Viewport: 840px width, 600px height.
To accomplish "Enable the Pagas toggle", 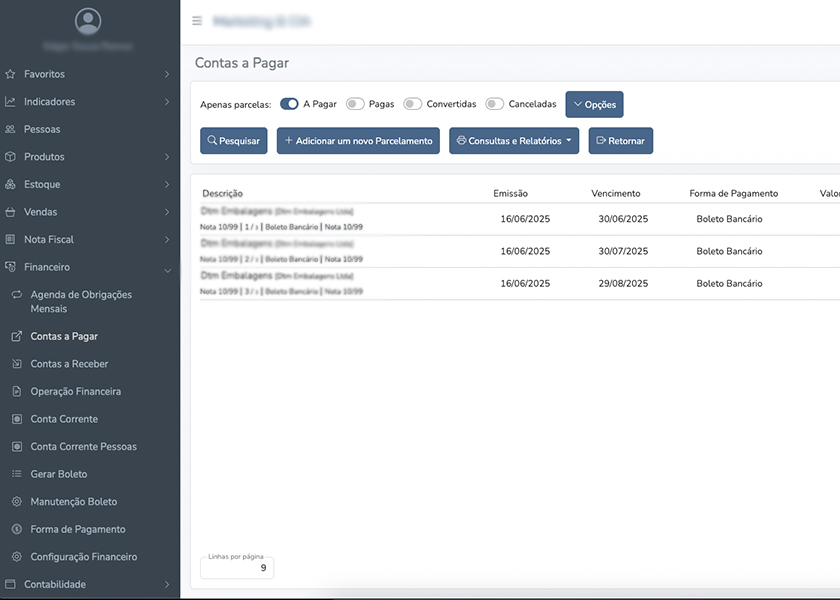I will click(355, 104).
